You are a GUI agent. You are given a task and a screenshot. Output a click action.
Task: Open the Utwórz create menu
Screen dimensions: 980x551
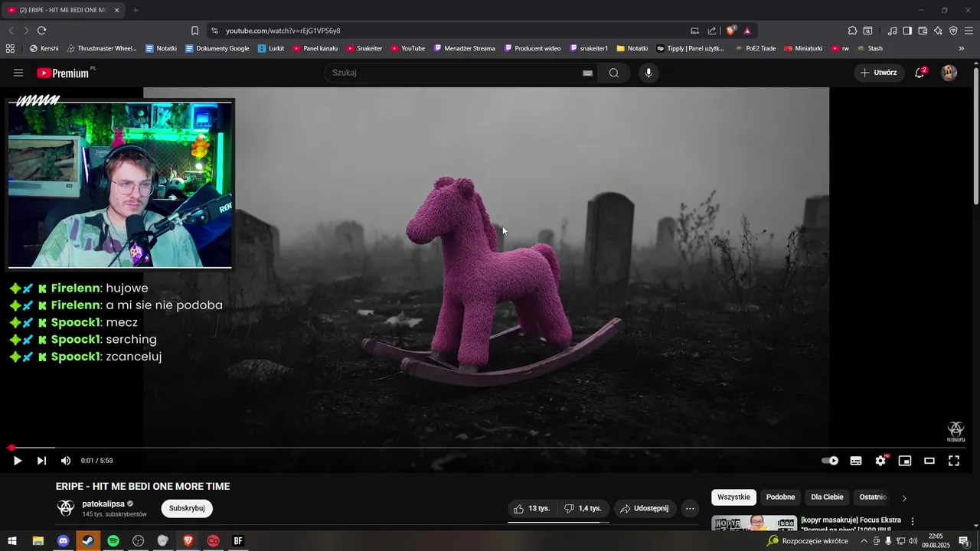click(879, 73)
